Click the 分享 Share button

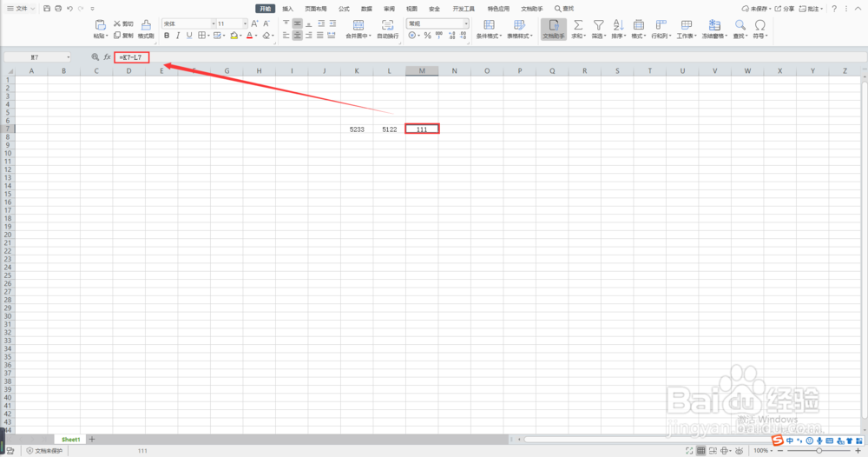785,9
